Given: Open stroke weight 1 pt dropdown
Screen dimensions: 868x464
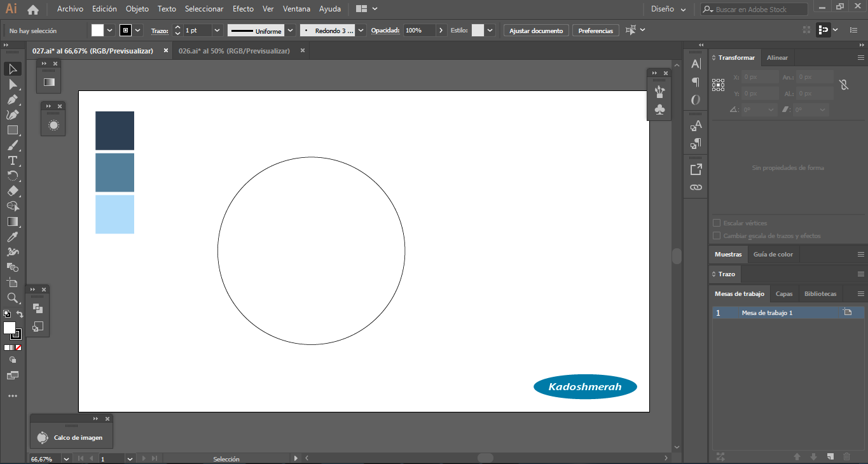Looking at the screenshot, I should coord(217,31).
